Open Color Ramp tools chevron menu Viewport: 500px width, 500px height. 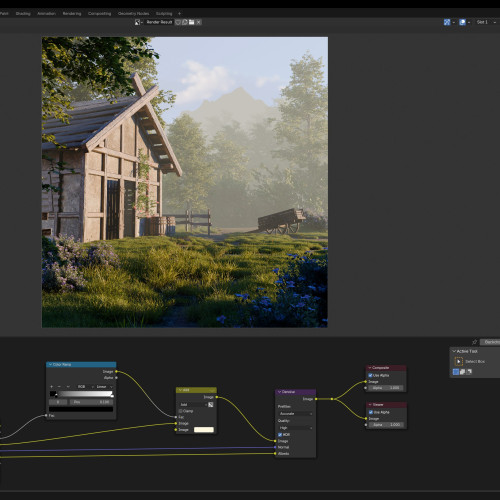68,387
